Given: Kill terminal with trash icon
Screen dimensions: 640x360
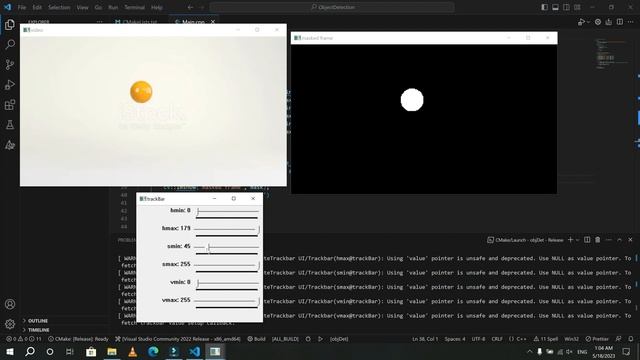Looking at the screenshot, I should 598,240.
